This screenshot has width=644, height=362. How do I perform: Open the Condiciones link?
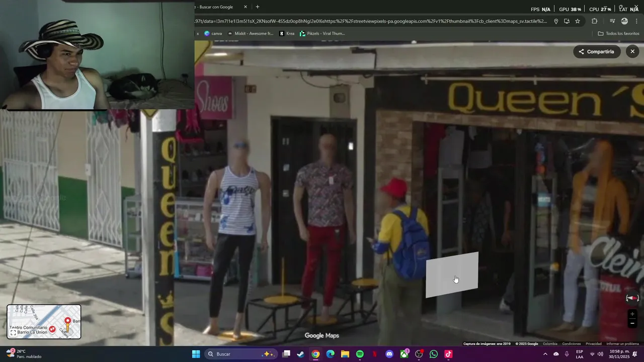click(x=572, y=344)
